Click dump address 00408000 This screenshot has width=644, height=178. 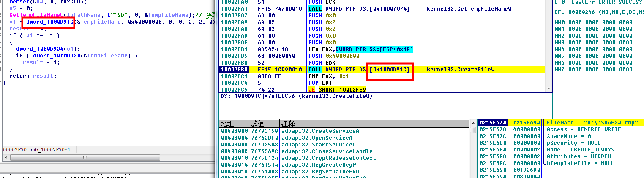click(234, 131)
